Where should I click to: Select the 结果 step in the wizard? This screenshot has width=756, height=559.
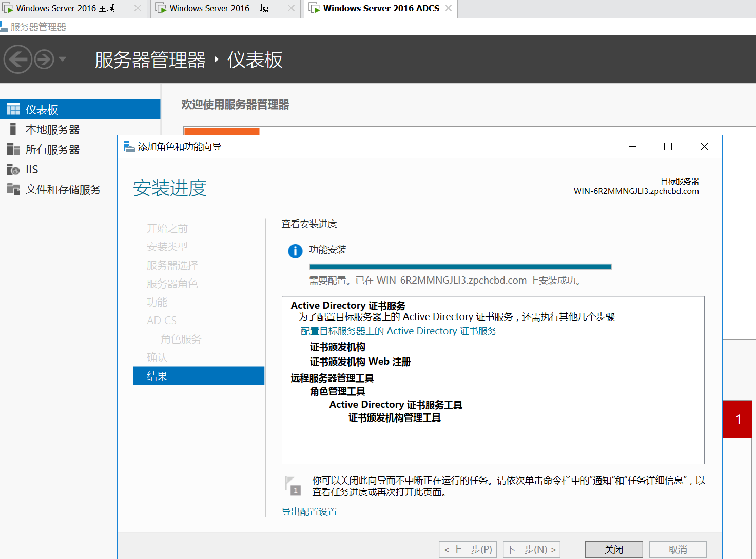coord(199,376)
